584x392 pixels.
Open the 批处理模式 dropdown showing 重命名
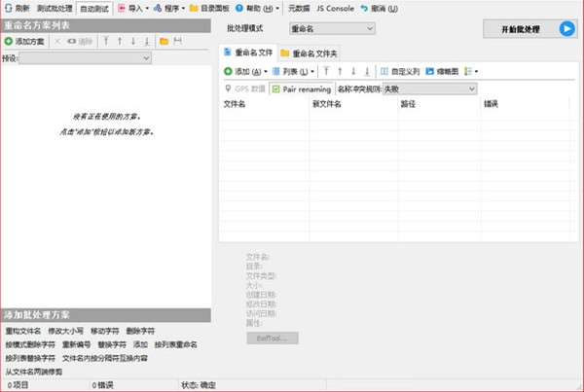click(331, 29)
